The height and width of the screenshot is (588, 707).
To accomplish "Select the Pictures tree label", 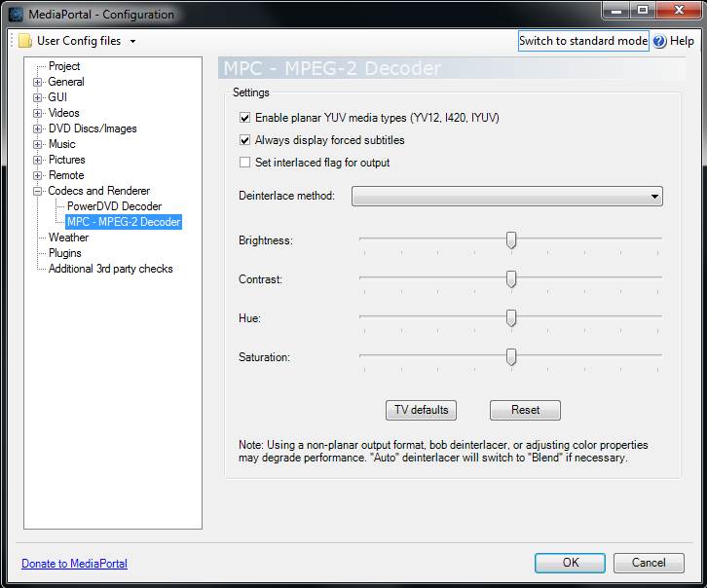I will [x=67, y=160].
